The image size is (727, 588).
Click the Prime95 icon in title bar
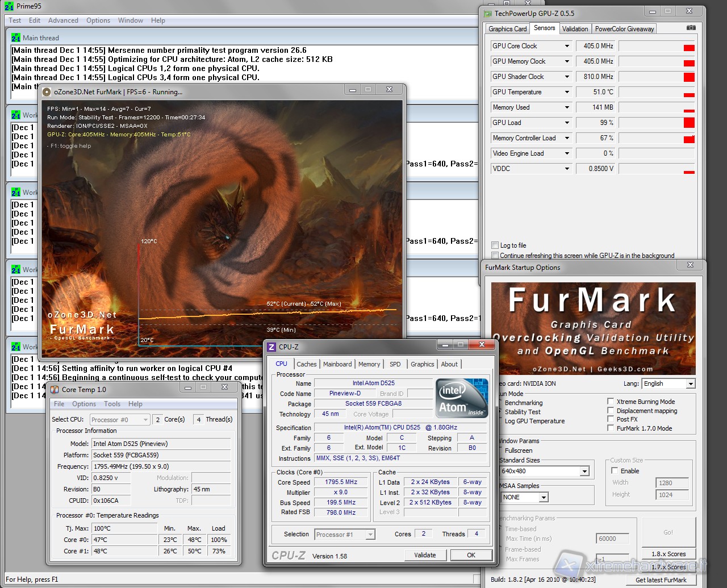tap(9, 6)
